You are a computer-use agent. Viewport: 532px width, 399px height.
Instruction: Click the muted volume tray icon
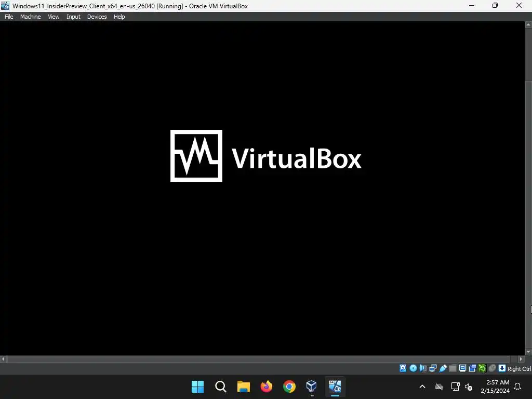coord(469,387)
